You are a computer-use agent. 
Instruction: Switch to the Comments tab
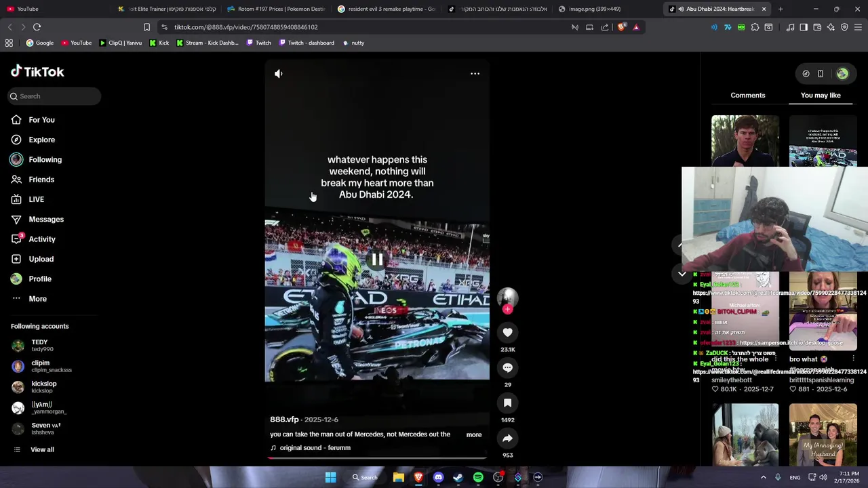747,95
